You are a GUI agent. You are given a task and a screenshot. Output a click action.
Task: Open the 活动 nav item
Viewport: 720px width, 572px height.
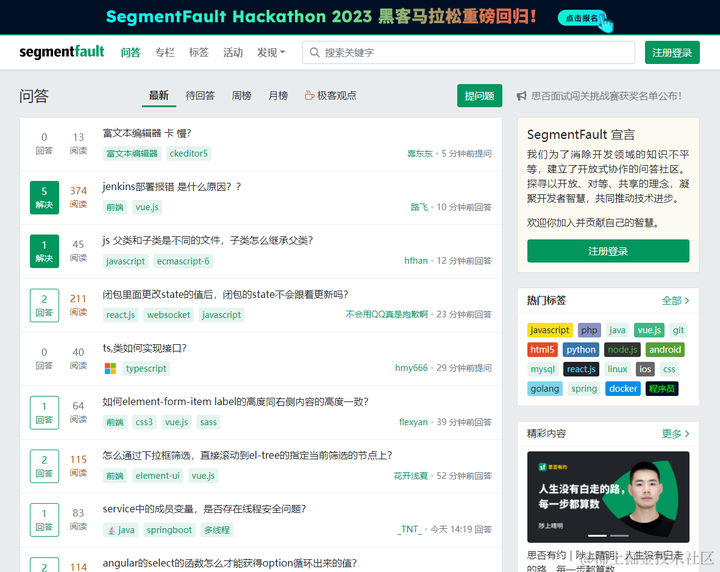click(x=233, y=52)
